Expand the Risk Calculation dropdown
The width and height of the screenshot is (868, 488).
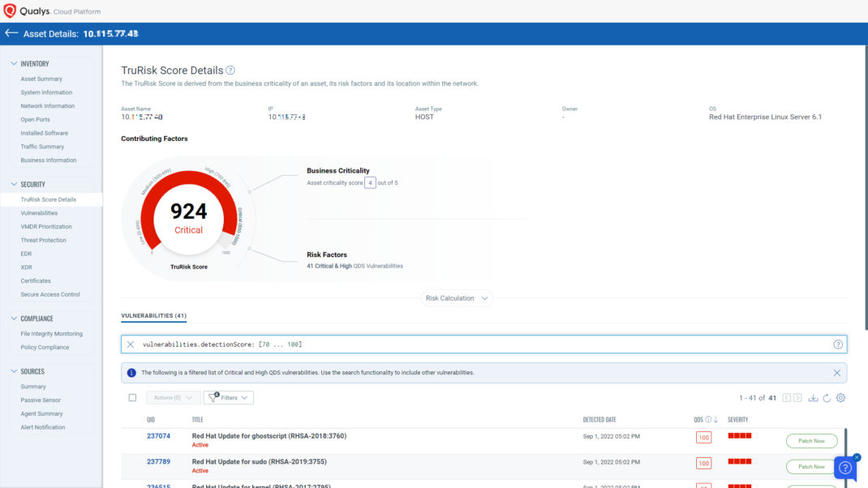456,298
